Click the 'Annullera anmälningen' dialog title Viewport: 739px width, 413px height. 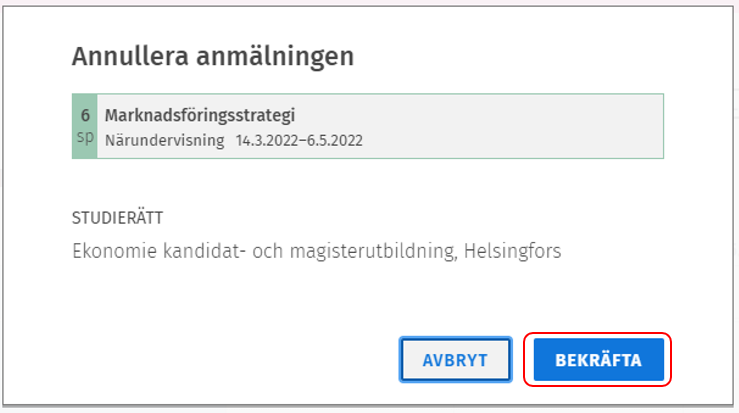click(212, 57)
